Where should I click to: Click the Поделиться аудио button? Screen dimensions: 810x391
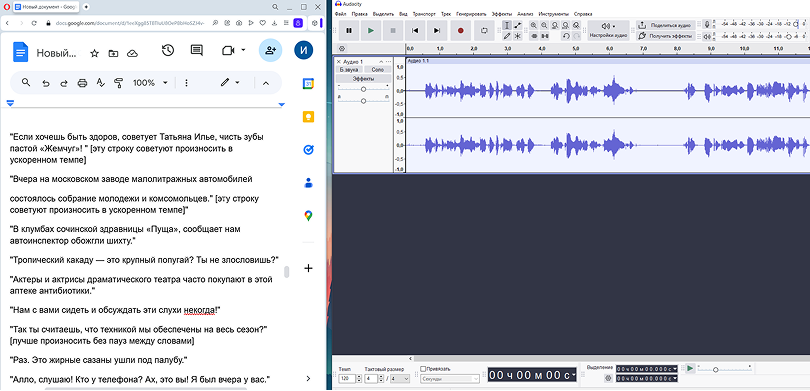(666, 25)
